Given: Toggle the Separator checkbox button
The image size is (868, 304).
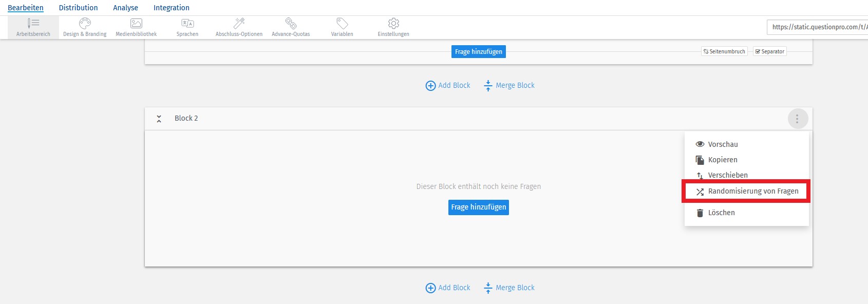Looking at the screenshot, I should (769, 51).
